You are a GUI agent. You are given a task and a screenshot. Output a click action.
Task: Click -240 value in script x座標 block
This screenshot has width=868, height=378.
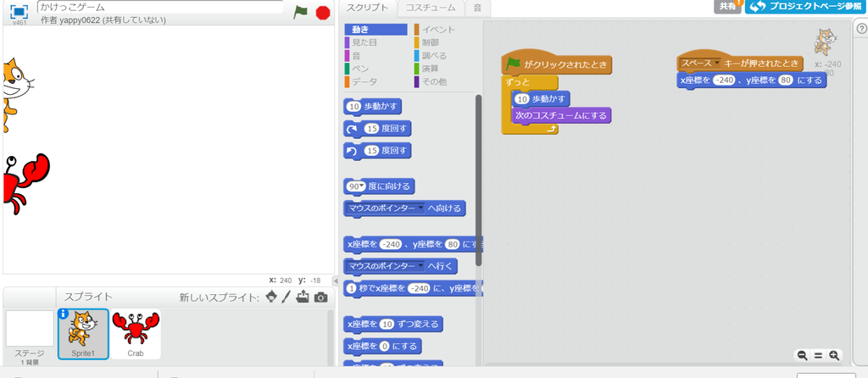[x=724, y=81]
